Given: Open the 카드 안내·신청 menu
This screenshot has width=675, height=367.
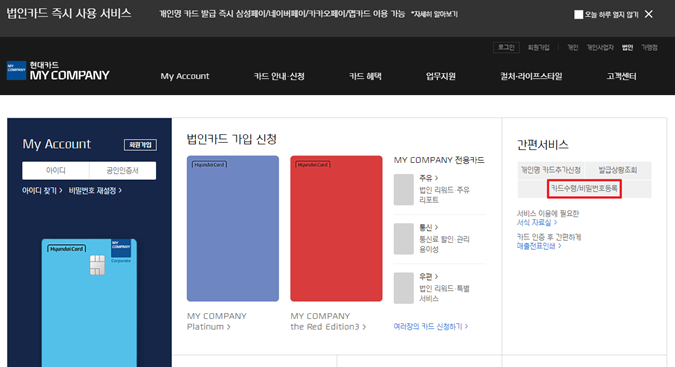Looking at the screenshot, I should 279,76.
